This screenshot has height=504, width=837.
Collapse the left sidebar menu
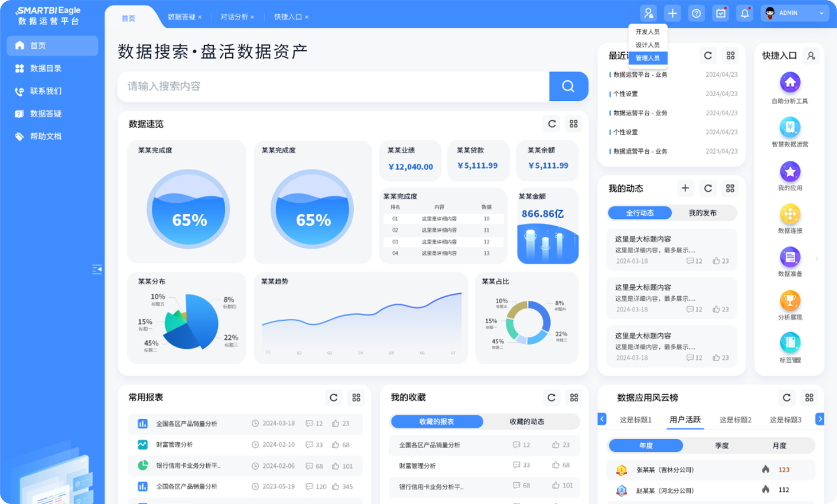pos(97,269)
